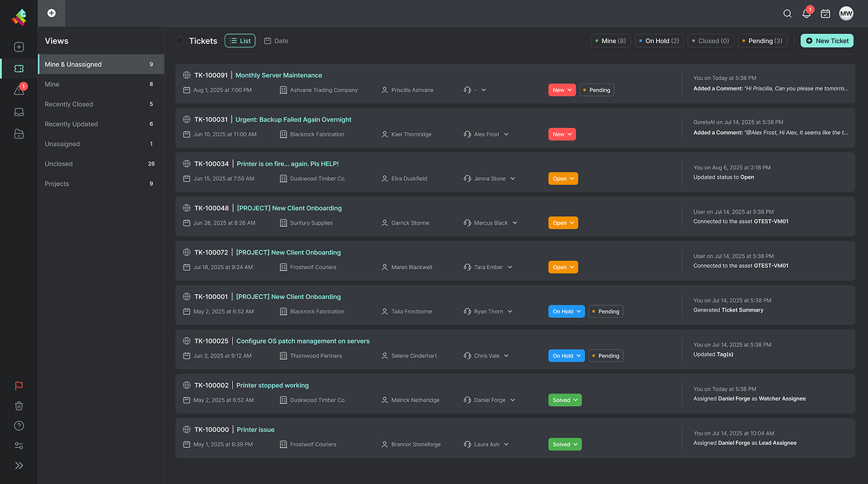Open Solved status dropdown for TK-100000
This screenshot has width=868, height=484.
pos(565,444)
